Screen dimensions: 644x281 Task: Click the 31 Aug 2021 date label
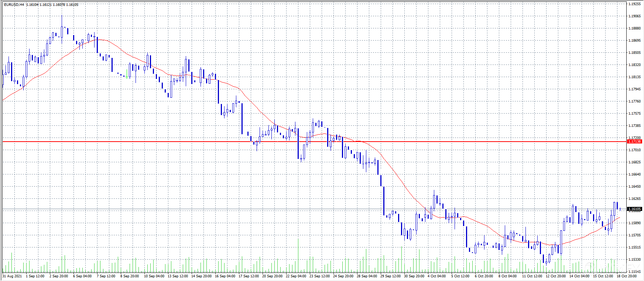12,276
